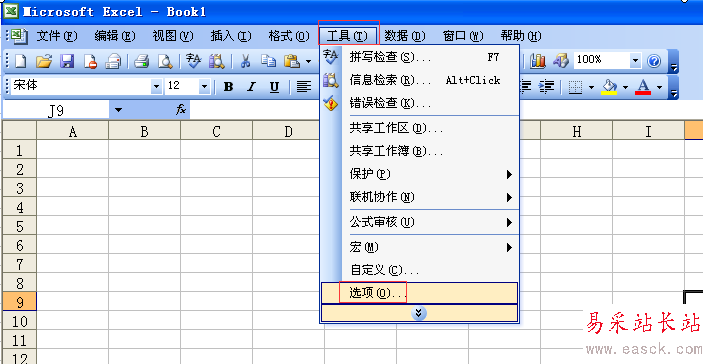This screenshot has height=364, width=703.
Task: Open Standard toolbar options arrow at right end
Action: (673, 61)
